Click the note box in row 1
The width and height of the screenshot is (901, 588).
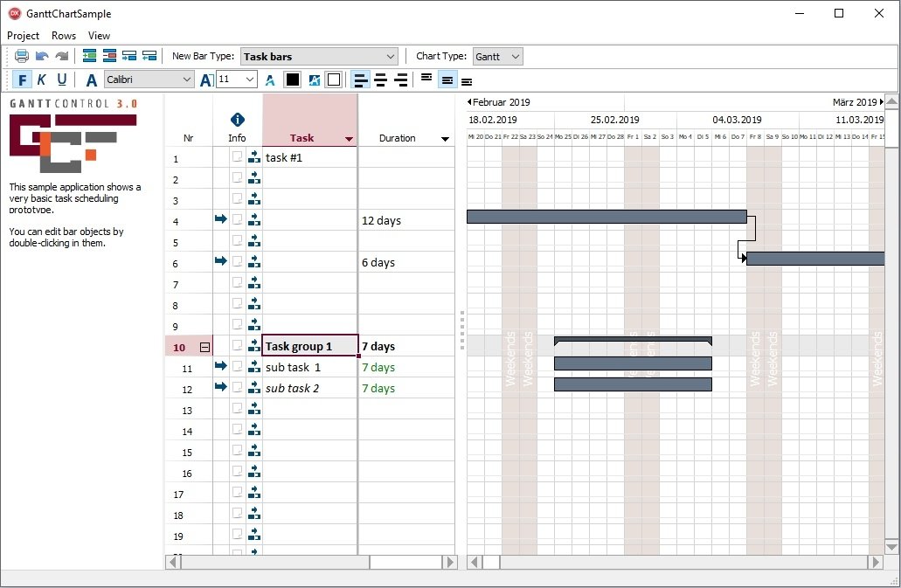click(238, 156)
